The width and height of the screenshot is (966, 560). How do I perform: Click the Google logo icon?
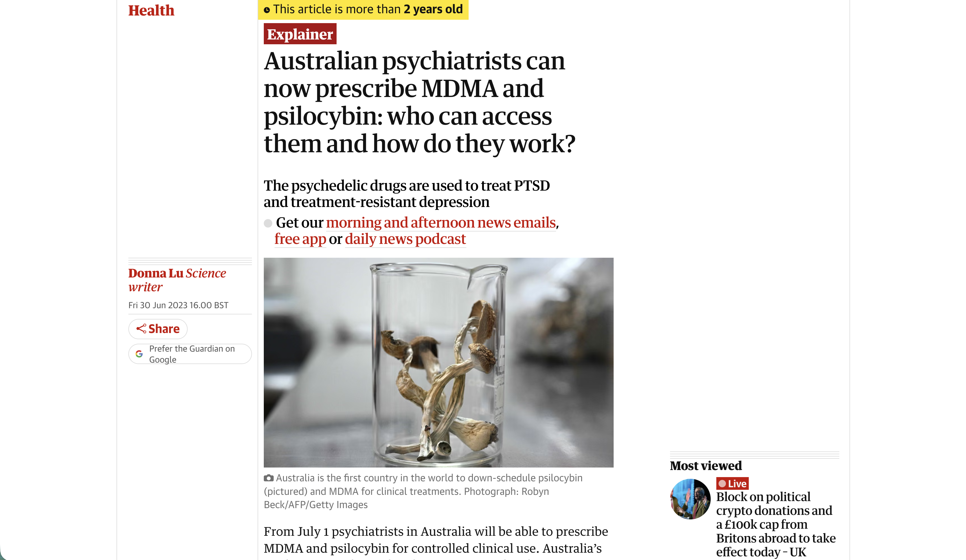[x=139, y=354]
